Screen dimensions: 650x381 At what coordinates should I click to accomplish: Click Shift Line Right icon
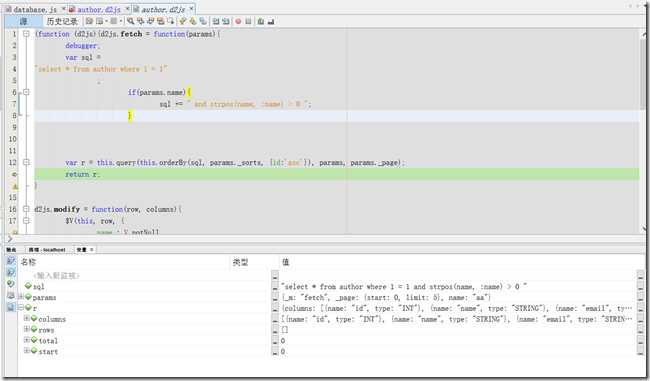coord(226,21)
